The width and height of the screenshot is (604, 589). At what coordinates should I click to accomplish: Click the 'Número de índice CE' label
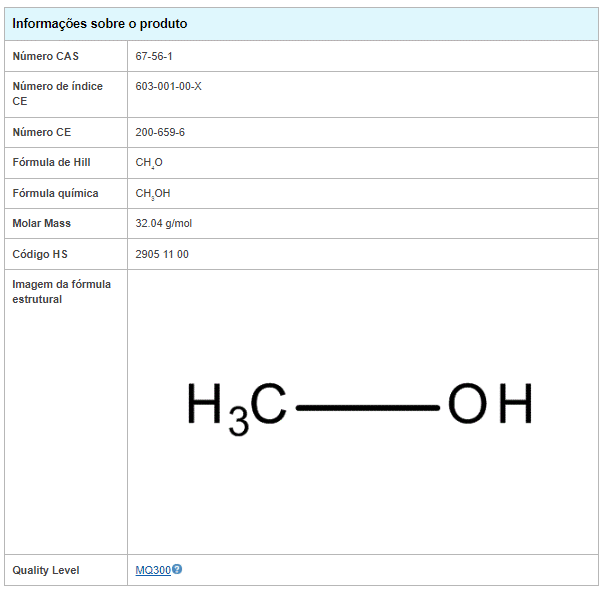57,94
